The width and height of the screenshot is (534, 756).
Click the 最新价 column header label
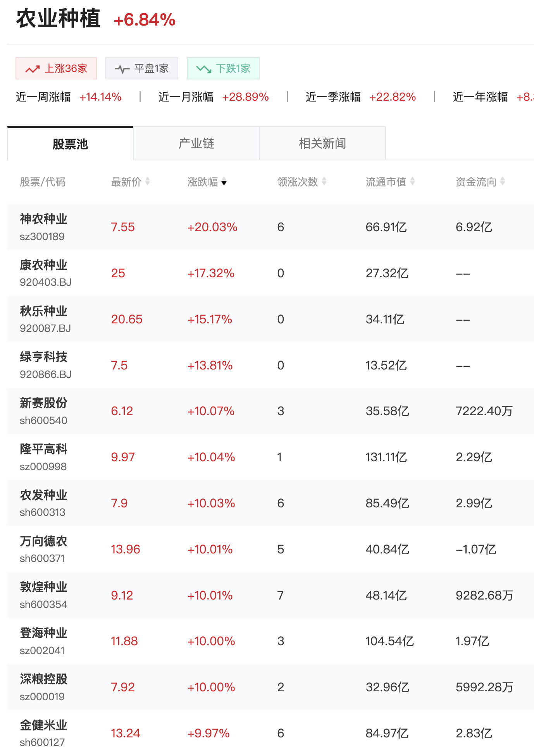pyautogui.click(x=126, y=182)
